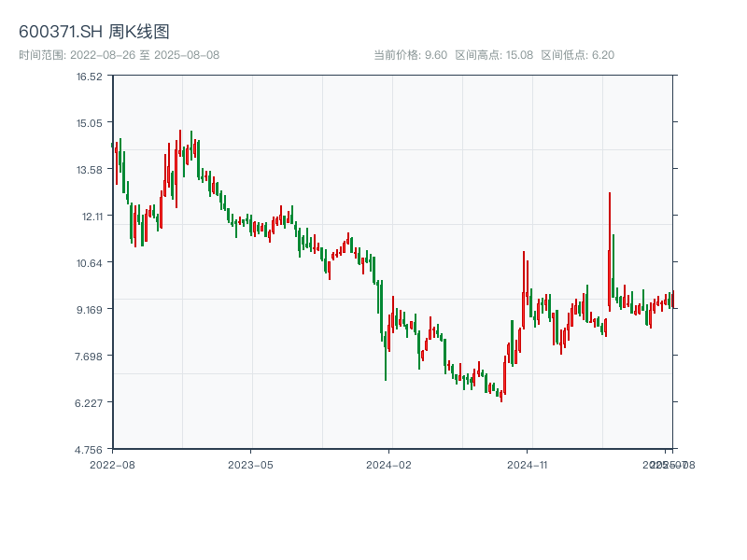This screenshot has height=560, width=747.
Task: Click the long green candle wick at 2024-02 low
Action: pos(385,356)
